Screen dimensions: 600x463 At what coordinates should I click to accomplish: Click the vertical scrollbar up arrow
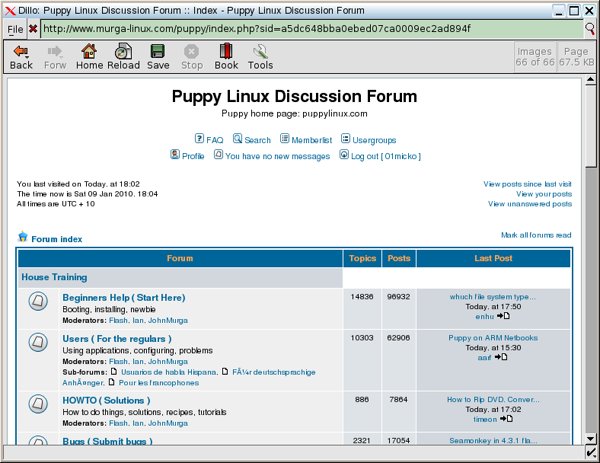pos(590,80)
